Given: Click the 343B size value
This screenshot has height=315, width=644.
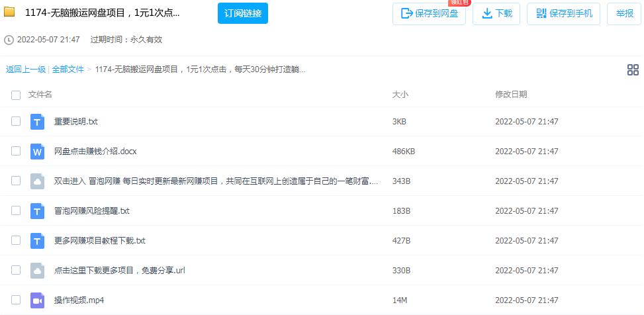Looking at the screenshot, I should coord(401,181).
